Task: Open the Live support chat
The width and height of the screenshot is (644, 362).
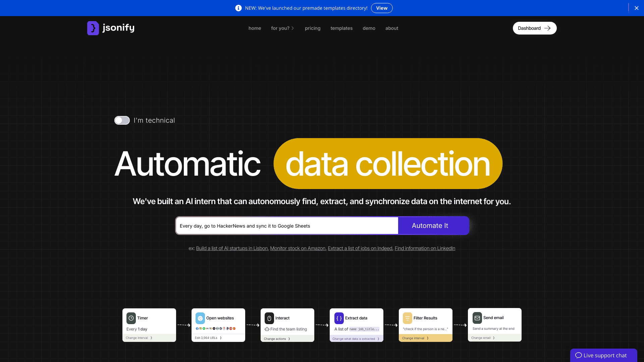Action: (603, 355)
